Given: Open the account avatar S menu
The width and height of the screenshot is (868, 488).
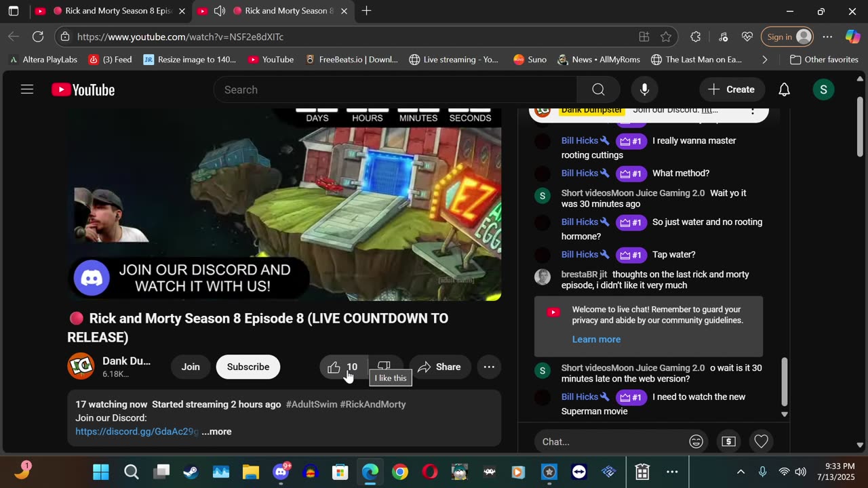Looking at the screenshot, I should click(x=823, y=89).
